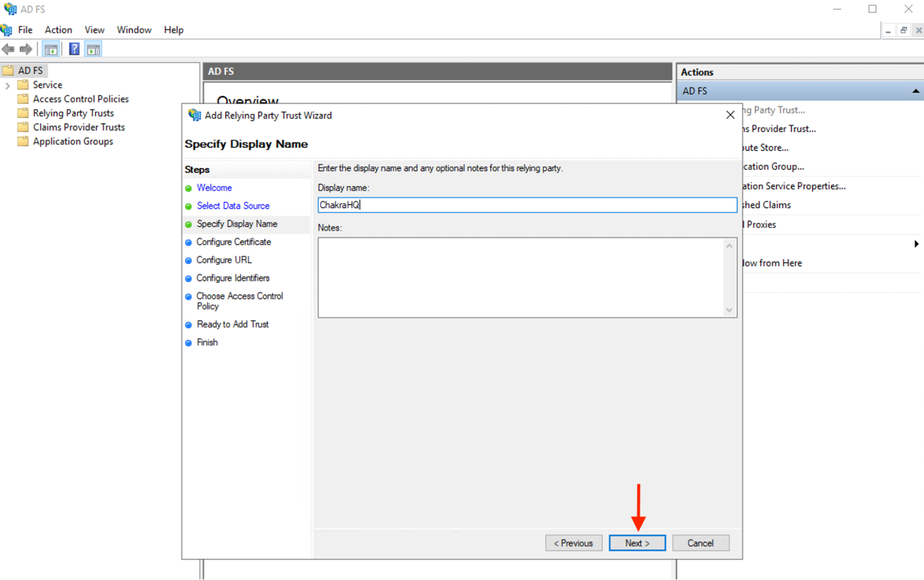This screenshot has height=580, width=924.
Task: Open the submenu arrow in the Actions pane
Action: coord(918,244)
